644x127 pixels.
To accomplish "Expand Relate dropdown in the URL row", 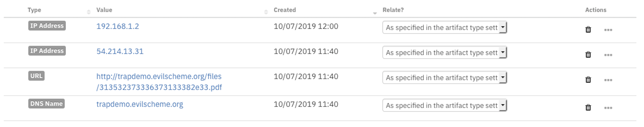I will click(x=445, y=77).
